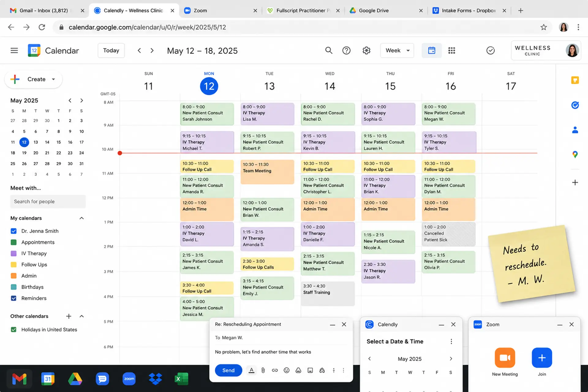Bookmark this page with the star icon
The width and height of the screenshot is (588, 392).
[544, 27]
